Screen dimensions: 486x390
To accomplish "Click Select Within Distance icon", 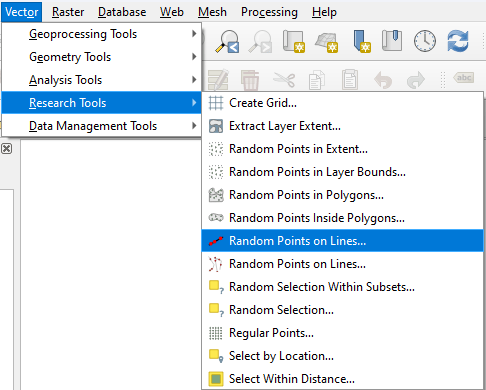I will 216,379.
